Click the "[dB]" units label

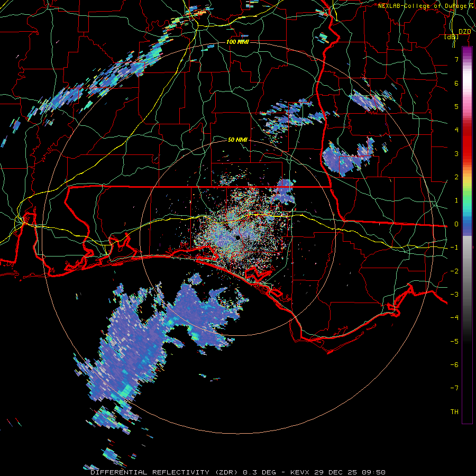pos(452,37)
